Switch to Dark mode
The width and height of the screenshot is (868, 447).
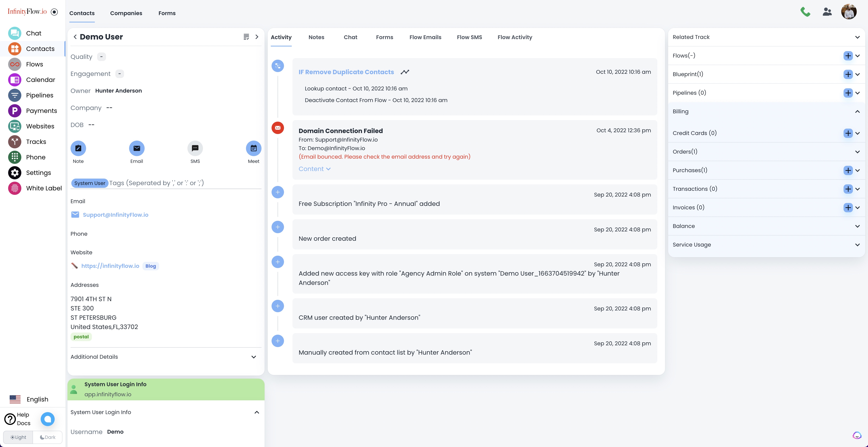coord(47,437)
